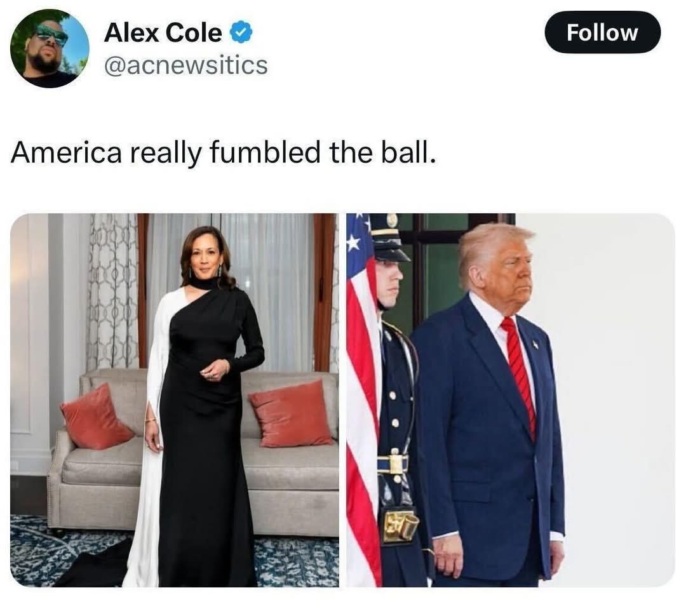This screenshot has height=616, width=686.
Task: Open the @acnewsitics handle link
Action: click(x=186, y=65)
